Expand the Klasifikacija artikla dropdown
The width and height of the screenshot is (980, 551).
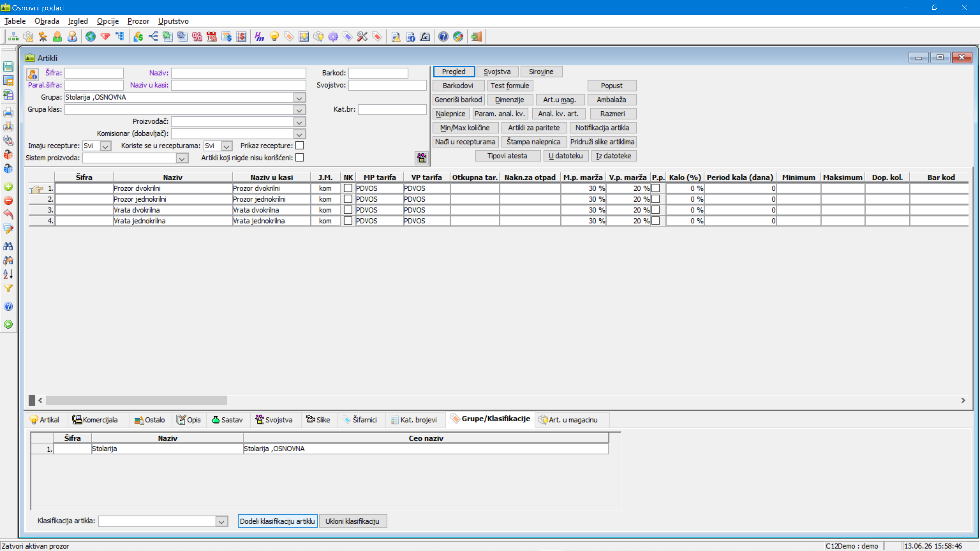[x=222, y=521]
